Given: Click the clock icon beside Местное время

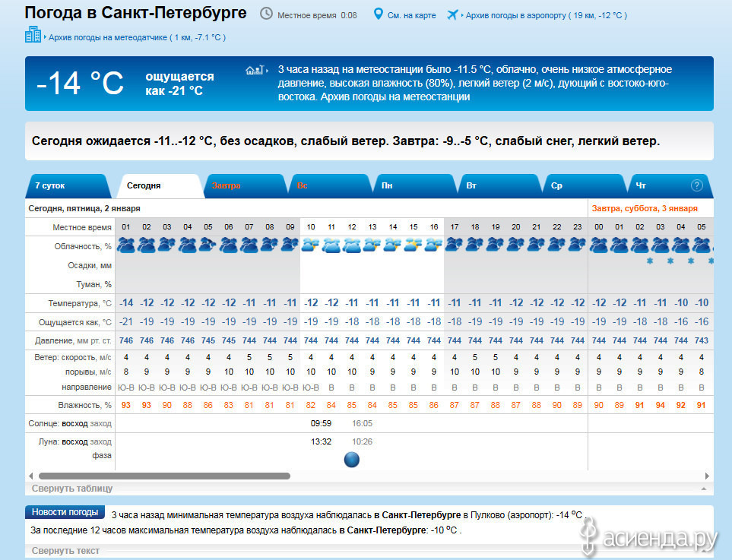Looking at the screenshot, I should click(x=266, y=14).
